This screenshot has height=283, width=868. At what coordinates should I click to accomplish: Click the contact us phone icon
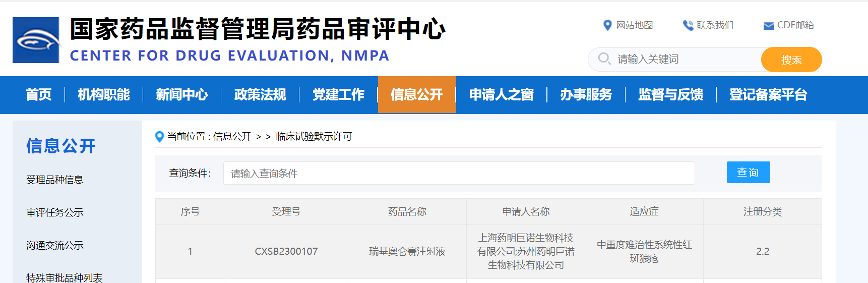click(x=688, y=25)
